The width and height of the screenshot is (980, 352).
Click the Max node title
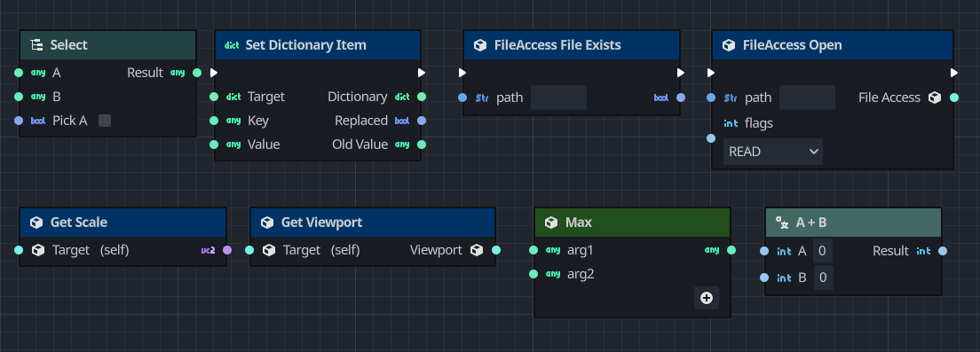[x=578, y=223]
